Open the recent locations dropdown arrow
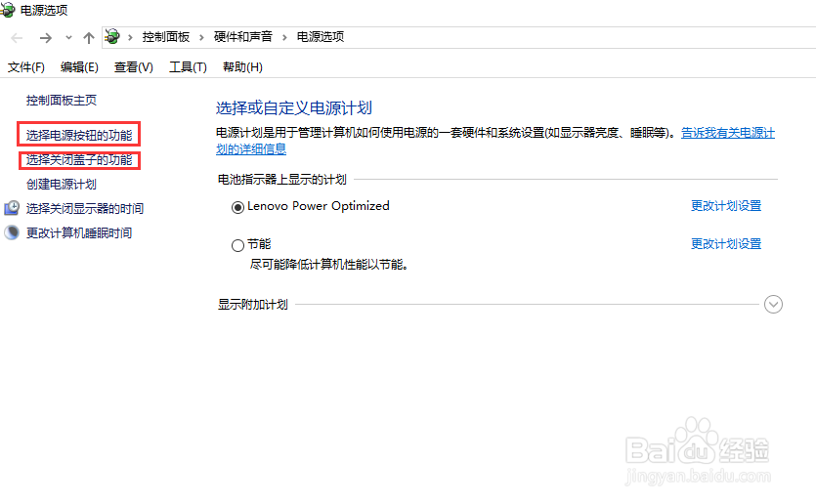 (68, 38)
